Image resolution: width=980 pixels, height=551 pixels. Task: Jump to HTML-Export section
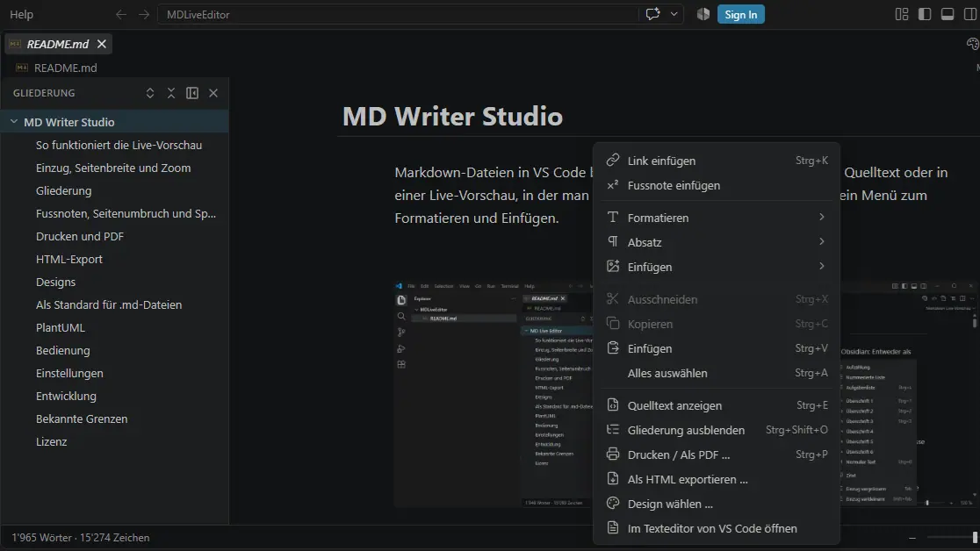[68, 259]
